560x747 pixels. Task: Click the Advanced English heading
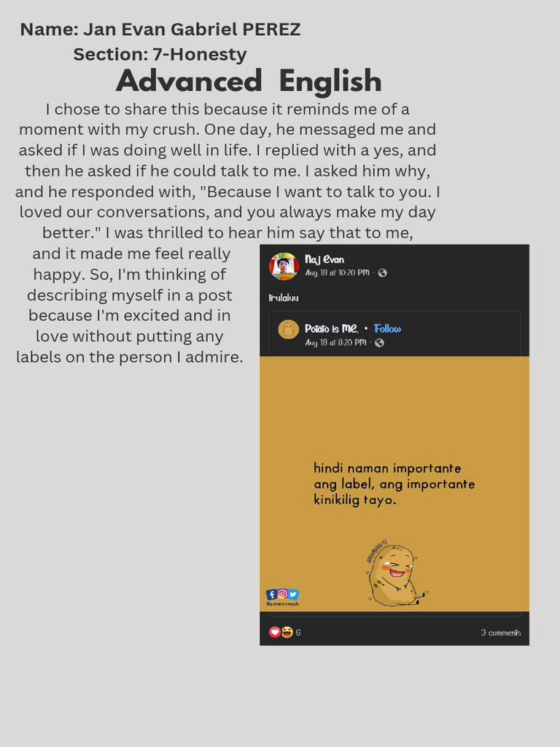coord(249,81)
